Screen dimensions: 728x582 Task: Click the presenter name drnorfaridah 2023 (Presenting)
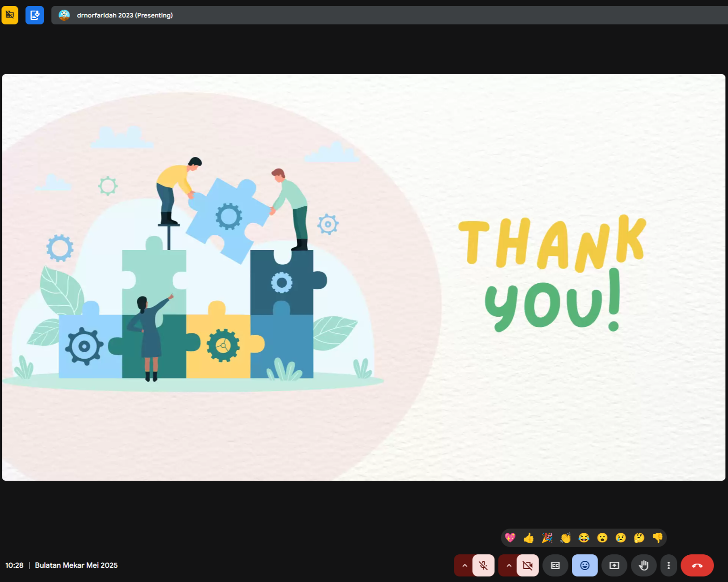[x=125, y=15]
